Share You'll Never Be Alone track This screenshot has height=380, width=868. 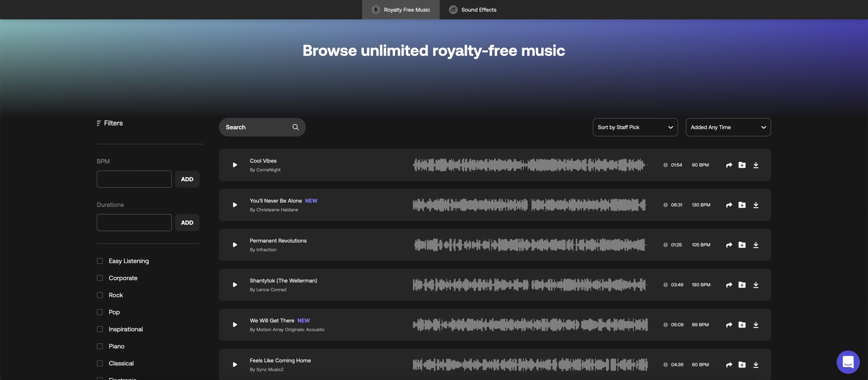click(729, 205)
